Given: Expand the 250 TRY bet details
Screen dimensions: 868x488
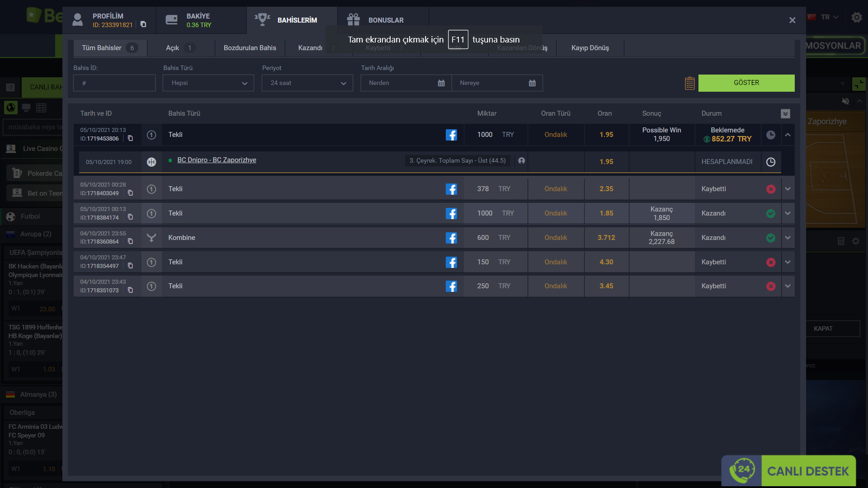Looking at the screenshot, I should point(788,286).
